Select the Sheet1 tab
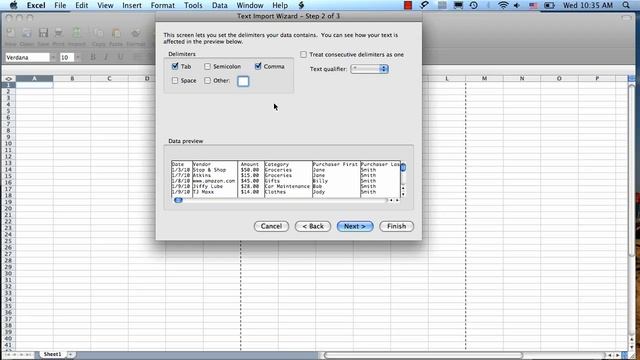The width and height of the screenshot is (640, 360). click(x=52, y=354)
